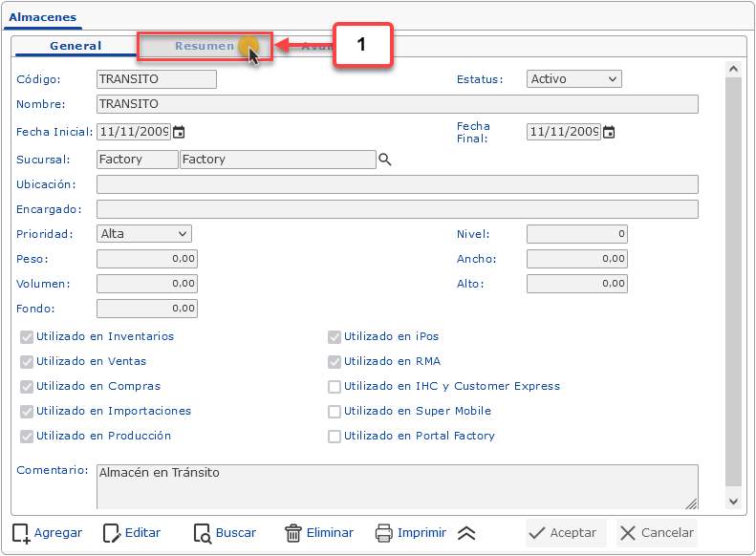The height and width of the screenshot is (556, 756).
Task: Open the Fecha Inicial calendar picker
Action: 179,132
